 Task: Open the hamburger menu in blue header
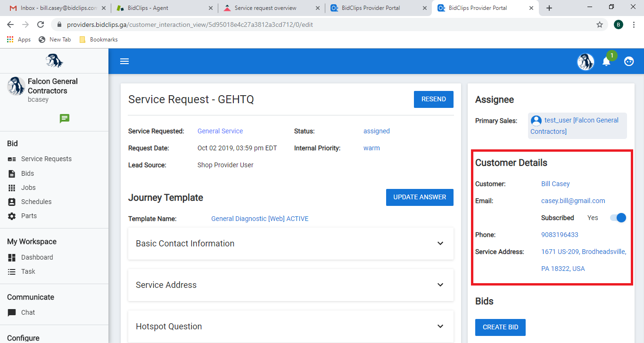coord(124,61)
